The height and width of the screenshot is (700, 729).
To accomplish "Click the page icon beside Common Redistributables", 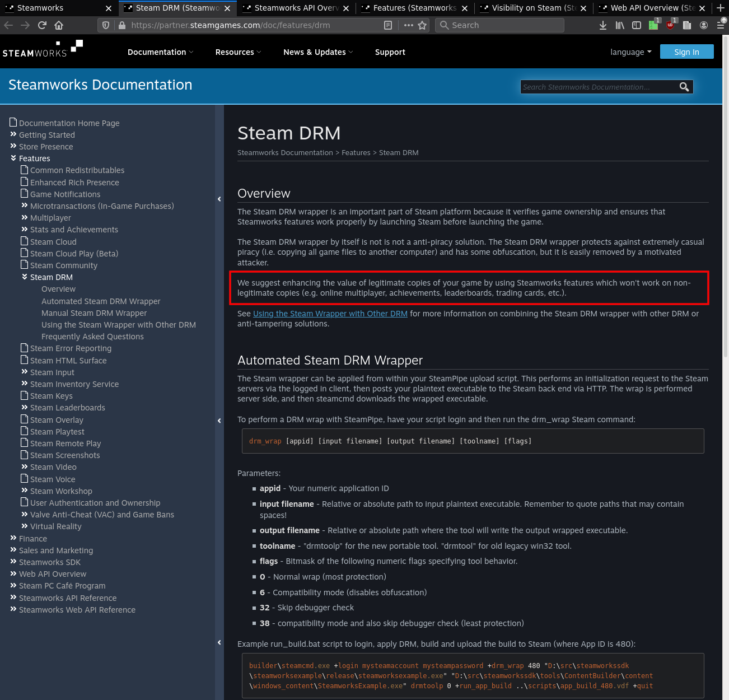I will [24, 170].
